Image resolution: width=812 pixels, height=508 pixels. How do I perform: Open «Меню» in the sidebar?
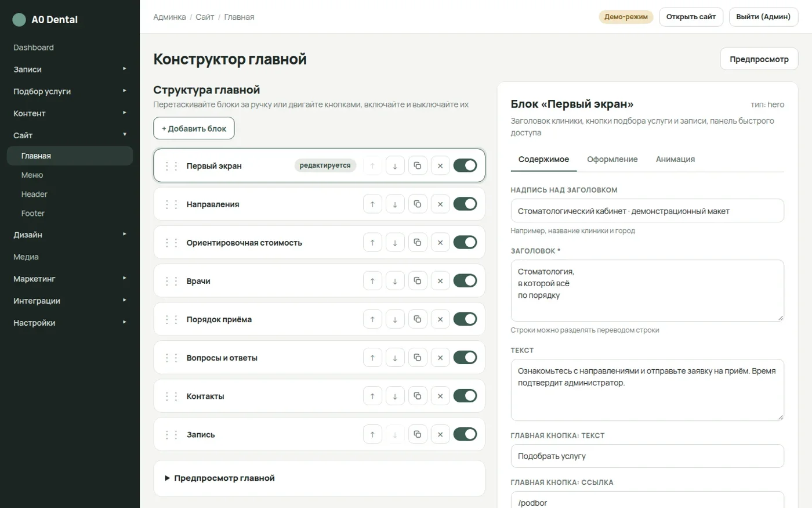tap(70, 175)
